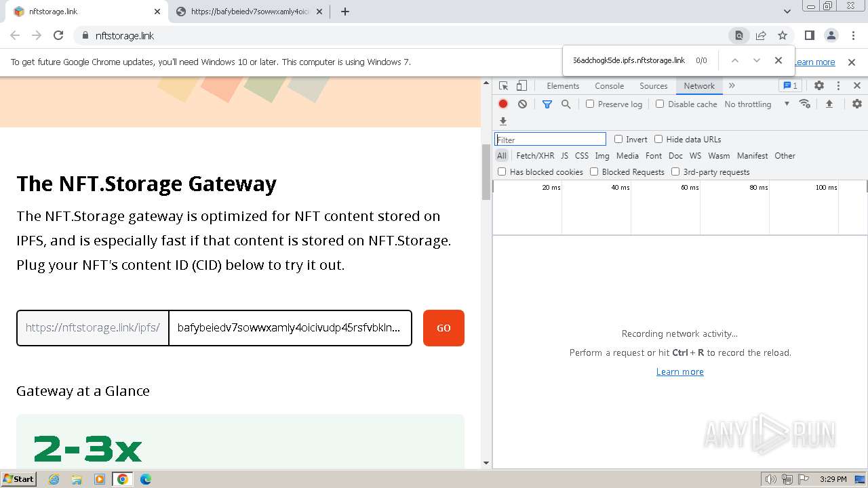Go back in browser history
868x488 pixels.
coord(15,36)
